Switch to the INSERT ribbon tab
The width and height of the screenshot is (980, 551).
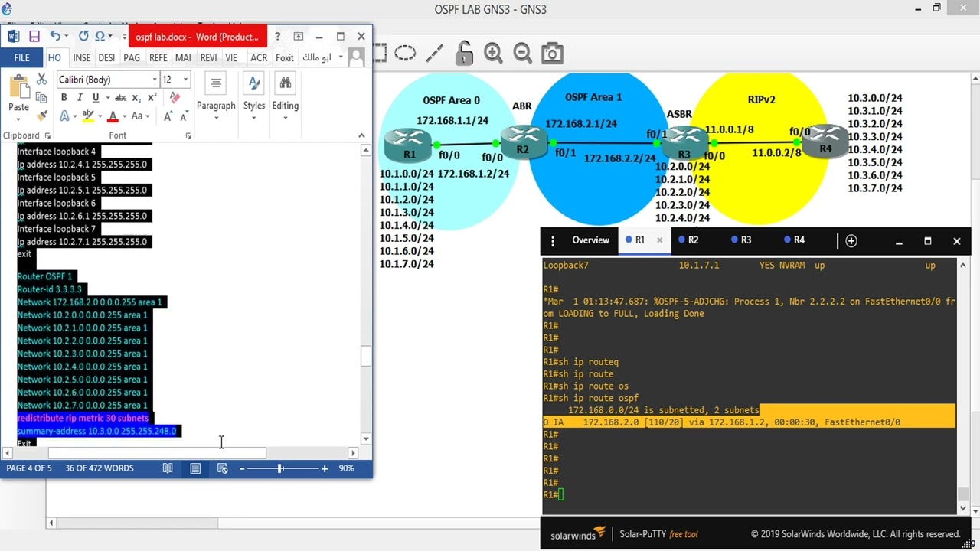pyautogui.click(x=82, y=57)
